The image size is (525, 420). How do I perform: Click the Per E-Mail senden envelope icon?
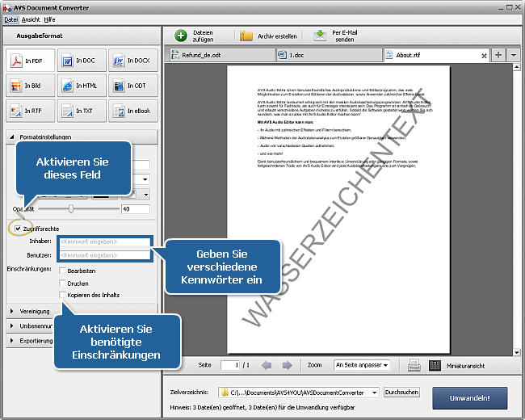[320, 36]
